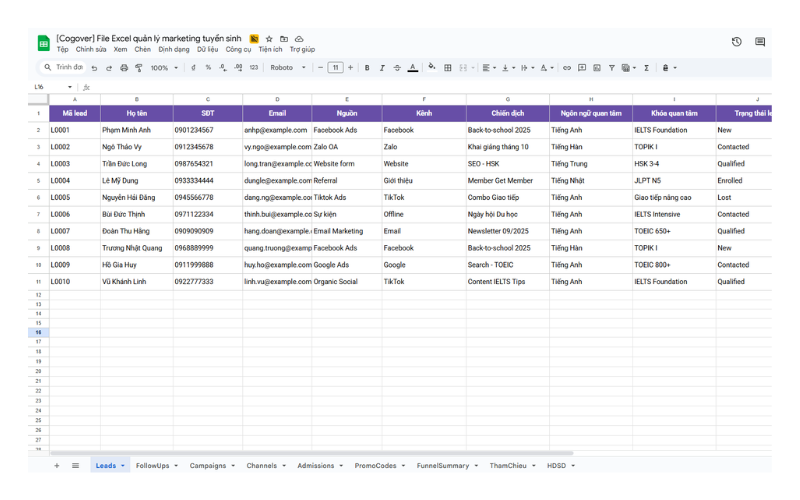Click the add new sheet plus button
The image size is (800, 500).
[57, 466]
